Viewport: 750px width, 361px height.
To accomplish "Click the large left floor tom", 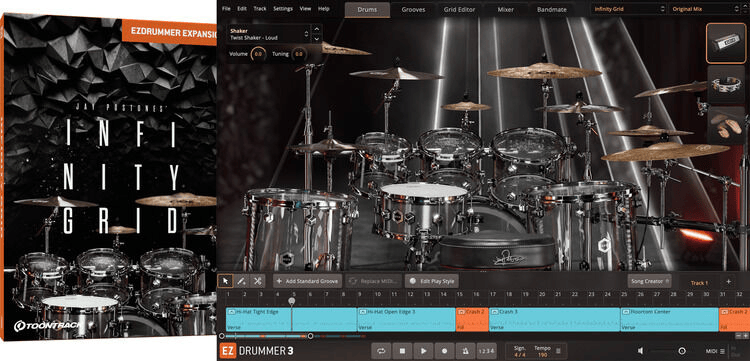I will point(300,230).
